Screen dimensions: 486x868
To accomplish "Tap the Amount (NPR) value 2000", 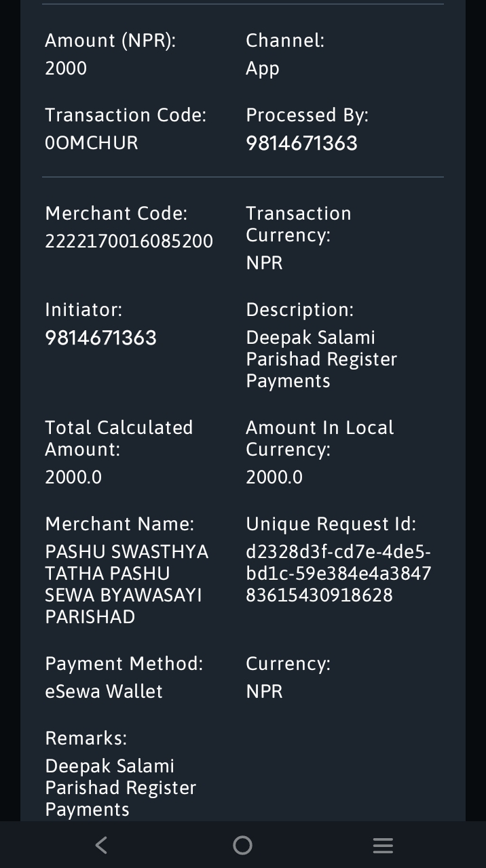I will [66, 68].
